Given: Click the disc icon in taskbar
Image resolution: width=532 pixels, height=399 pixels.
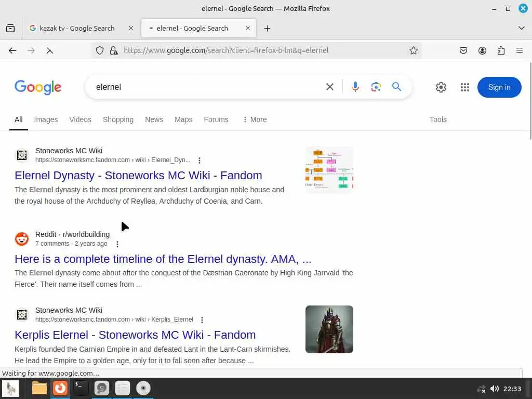Looking at the screenshot, I should [x=143, y=388].
